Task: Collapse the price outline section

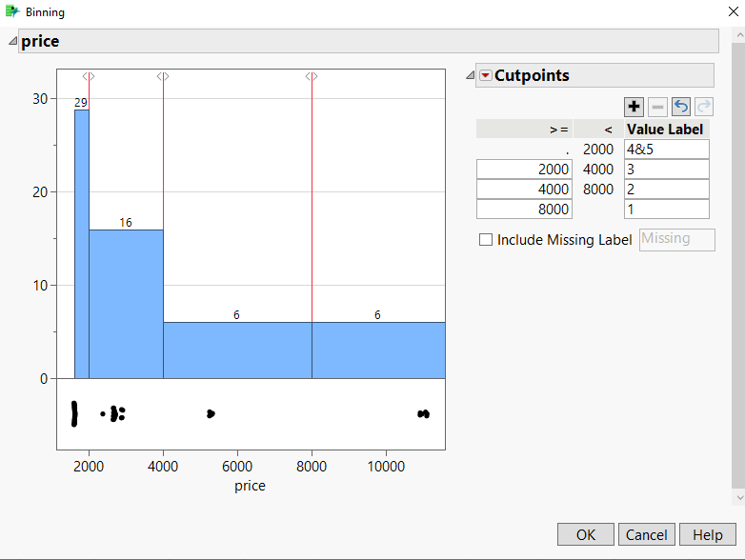Action: click(x=12, y=41)
